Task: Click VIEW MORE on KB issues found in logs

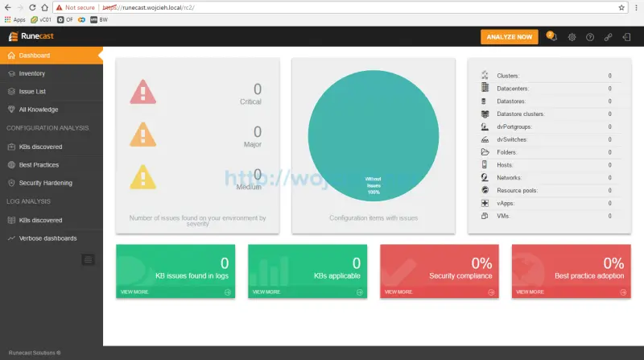Action: coord(134,292)
